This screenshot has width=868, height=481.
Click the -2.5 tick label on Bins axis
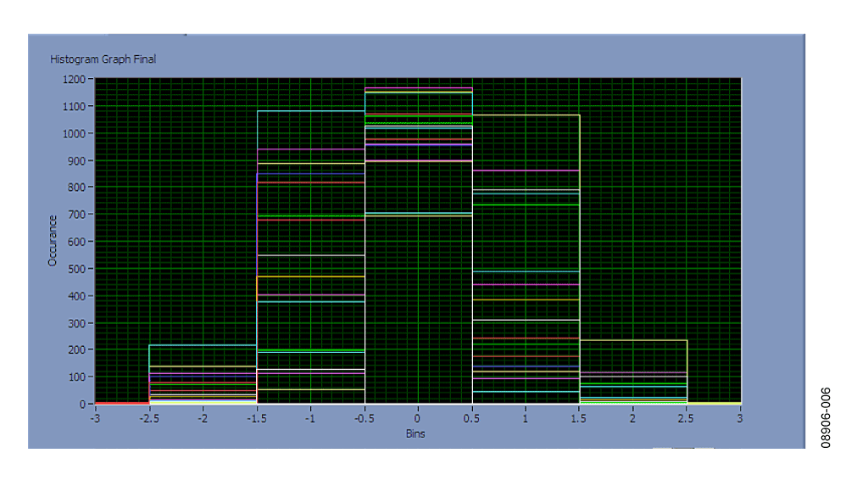pos(148,418)
